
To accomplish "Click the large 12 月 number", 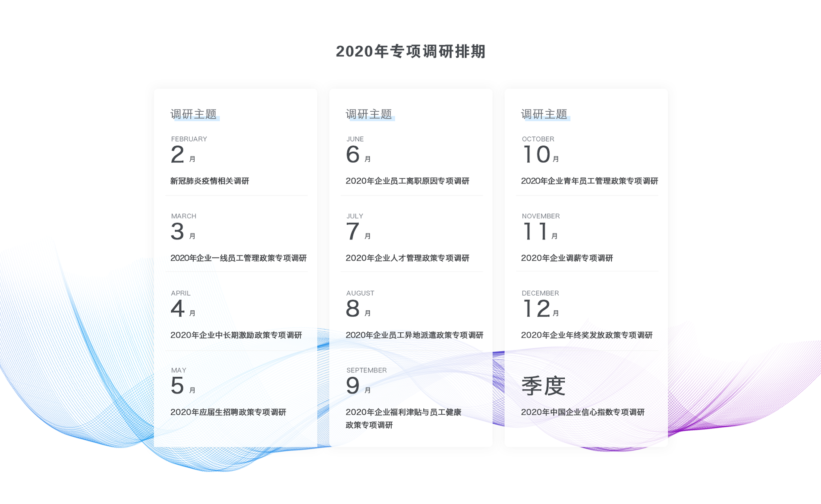I will [541, 309].
